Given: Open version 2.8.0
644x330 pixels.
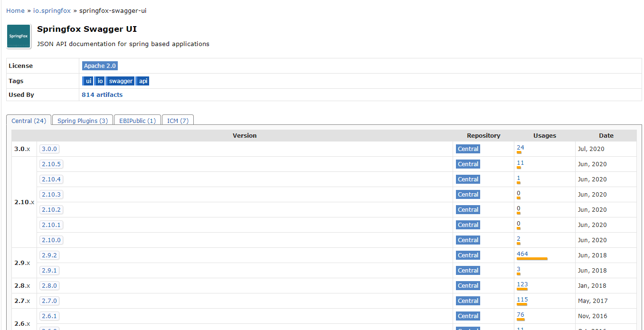Looking at the screenshot, I should tap(49, 286).
